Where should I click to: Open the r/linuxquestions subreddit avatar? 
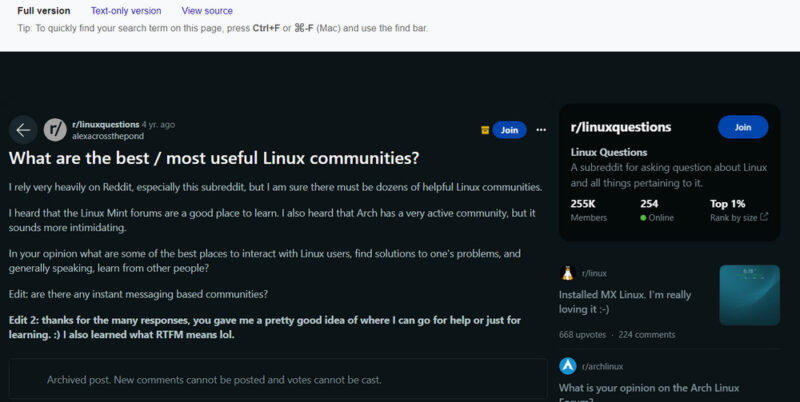click(x=55, y=130)
